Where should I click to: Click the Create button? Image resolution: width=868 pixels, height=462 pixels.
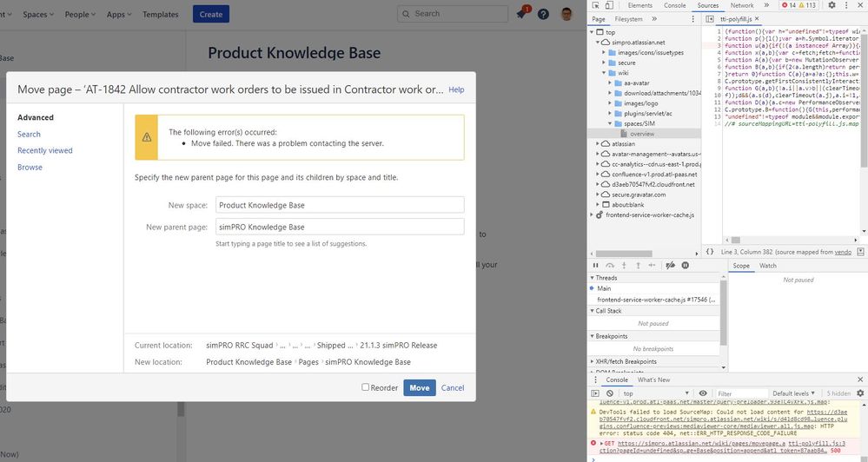pyautogui.click(x=211, y=15)
